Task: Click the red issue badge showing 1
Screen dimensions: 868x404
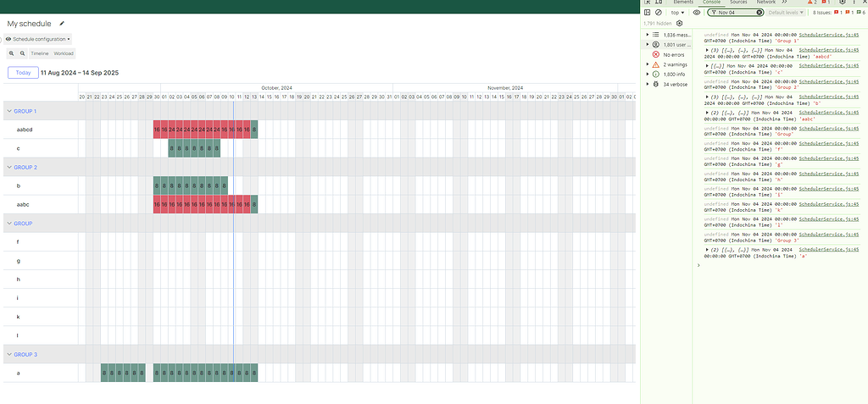Action: tap(838, 12)
